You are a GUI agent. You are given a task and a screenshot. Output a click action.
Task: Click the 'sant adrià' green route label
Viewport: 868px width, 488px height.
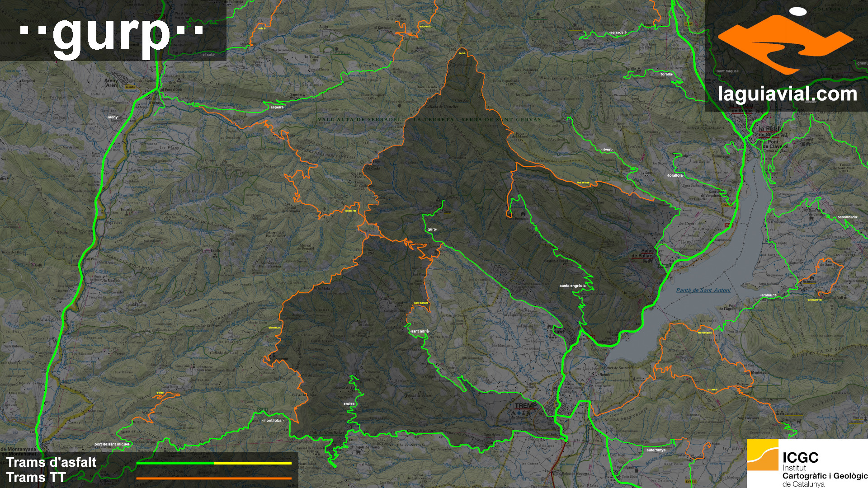pos(420,331)
